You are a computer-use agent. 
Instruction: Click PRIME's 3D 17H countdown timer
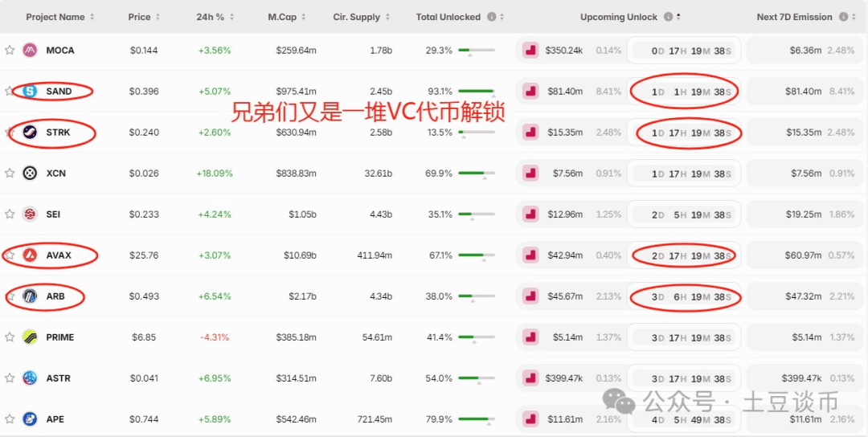point(684,337)
